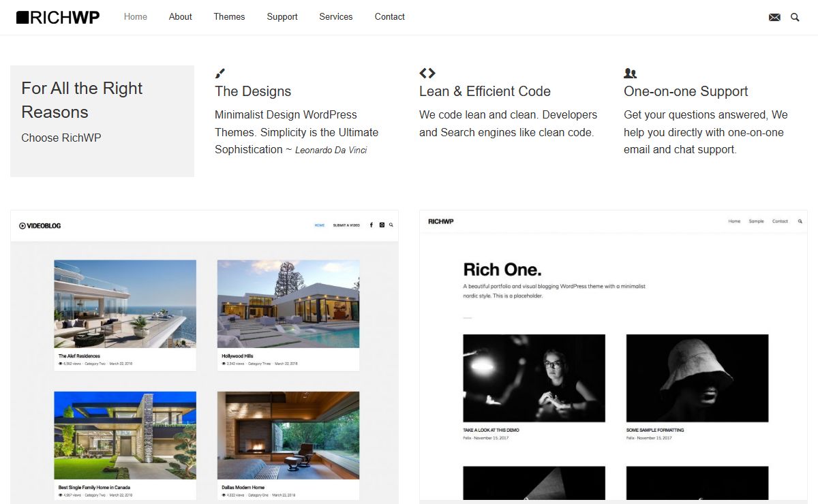Open Best Single Family Home thumbnail
Viewport: 818px width, 504px height.
click(x=125, y=435)
